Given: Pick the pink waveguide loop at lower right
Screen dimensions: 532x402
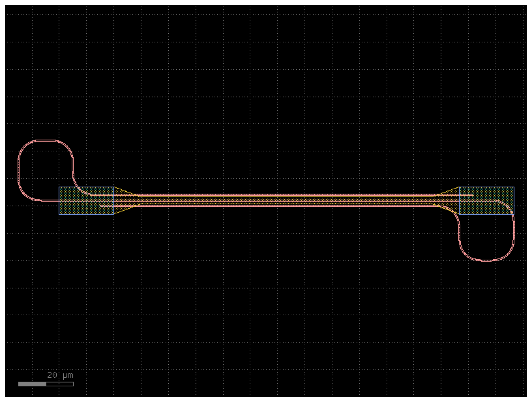Looking at the screenshot, I should pos(486,231).
